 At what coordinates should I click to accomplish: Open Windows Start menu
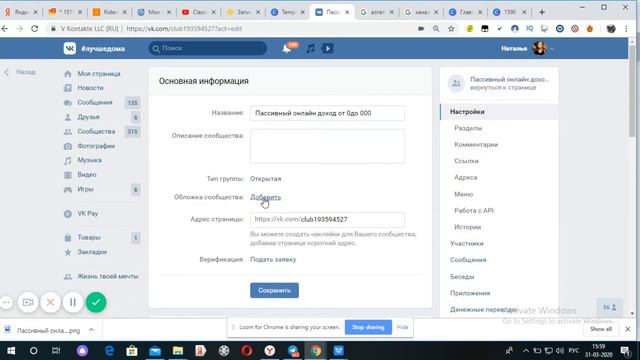[11, 351]
